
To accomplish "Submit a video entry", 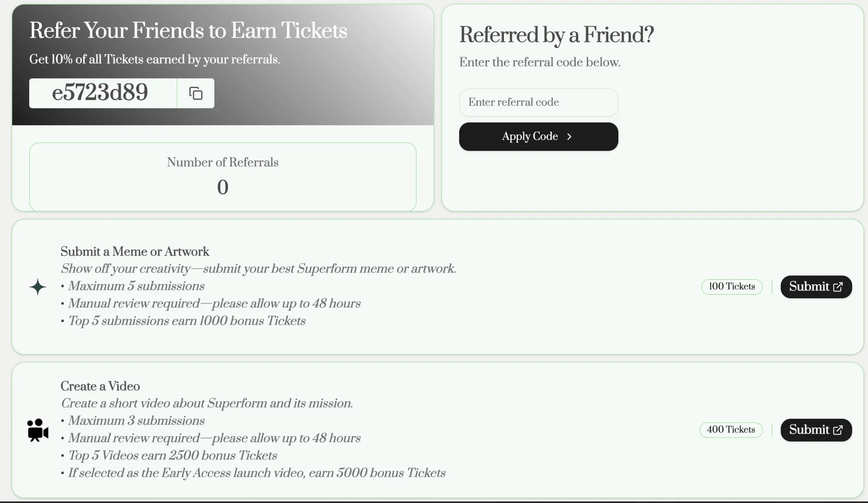I will (x=816, y=430).
